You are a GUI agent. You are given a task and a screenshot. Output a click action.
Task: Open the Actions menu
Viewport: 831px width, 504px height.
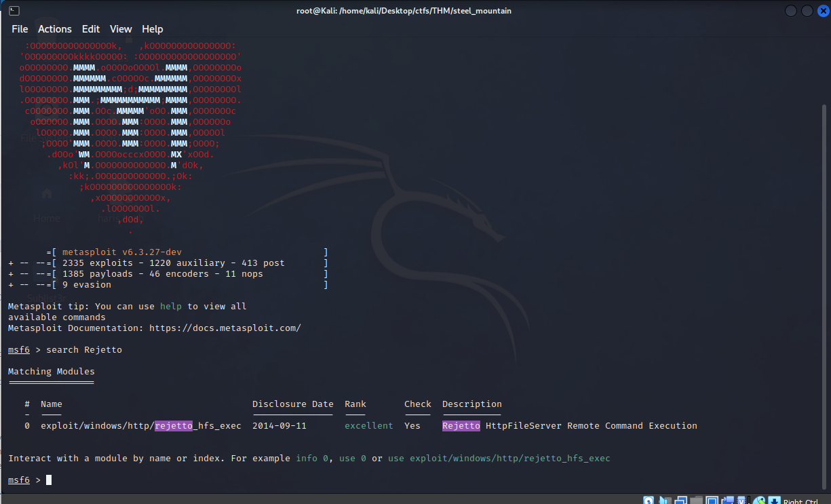tap(54, 29)
